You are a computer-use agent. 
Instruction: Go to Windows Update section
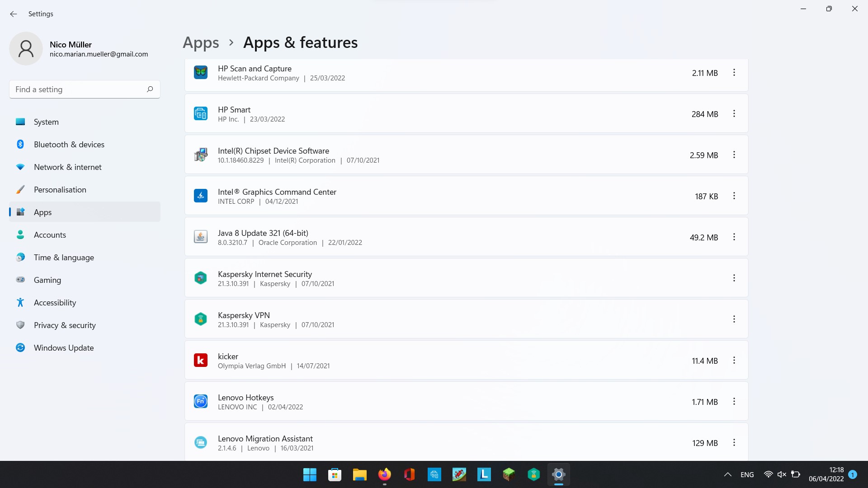coord(64,348)
